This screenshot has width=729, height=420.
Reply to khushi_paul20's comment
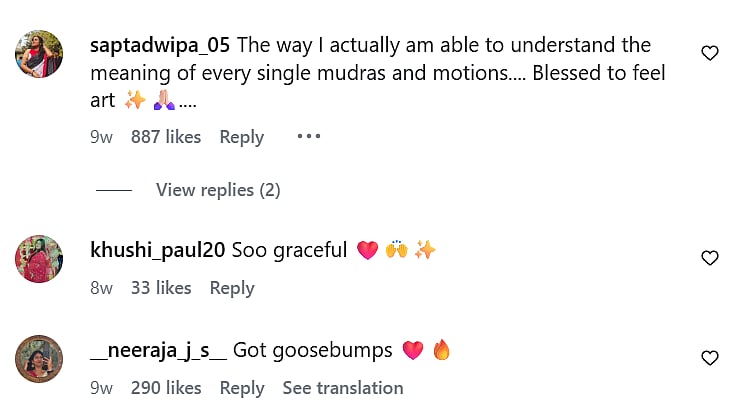coord(232,288)
